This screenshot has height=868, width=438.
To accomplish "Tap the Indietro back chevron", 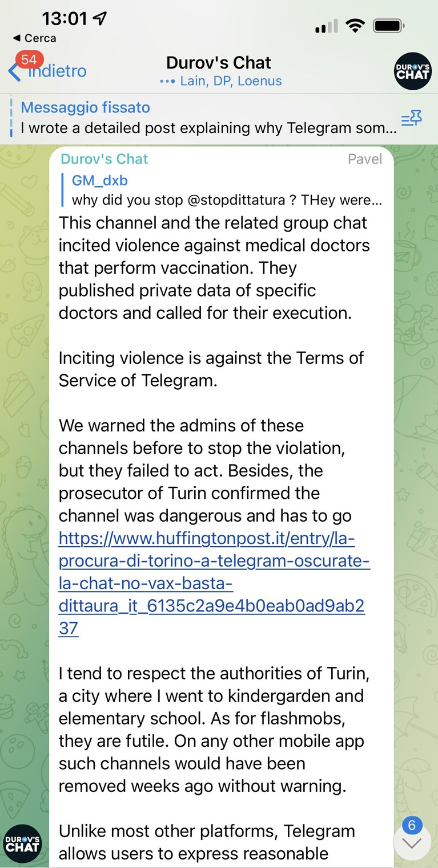I will [14, 73].
